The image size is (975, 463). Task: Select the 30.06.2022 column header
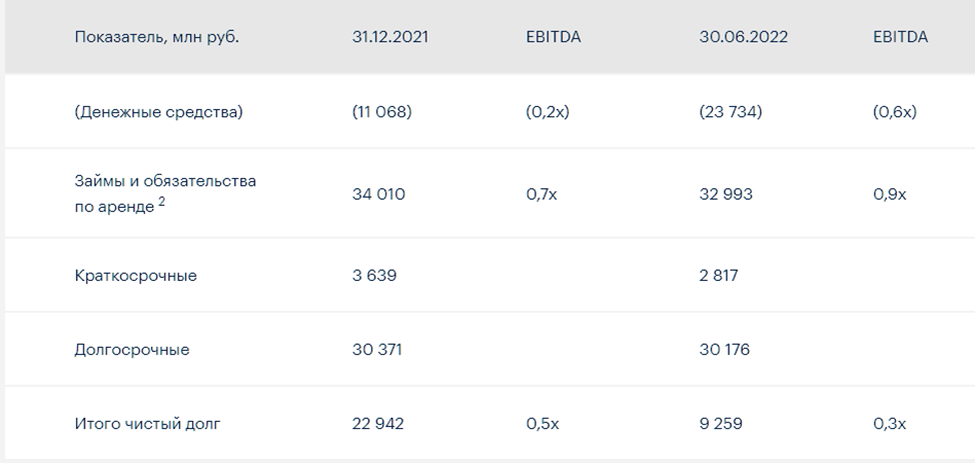click(743, 37)
